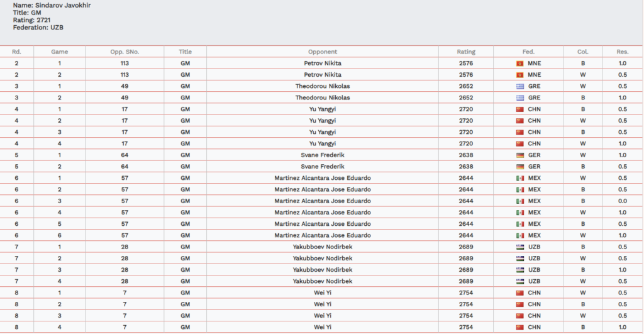
Task: Click China flag in Wei Yi Game 4 row
Action: point(519,327)
